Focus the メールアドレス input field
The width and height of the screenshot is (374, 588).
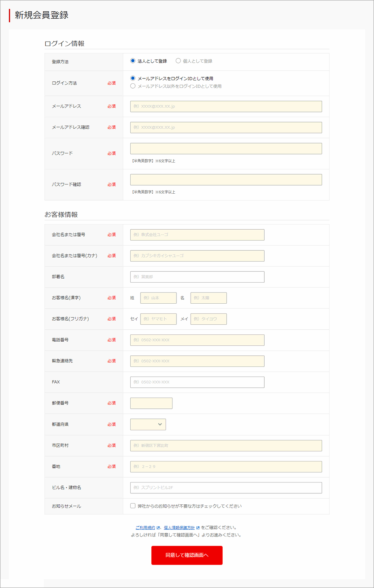point(226,106)
